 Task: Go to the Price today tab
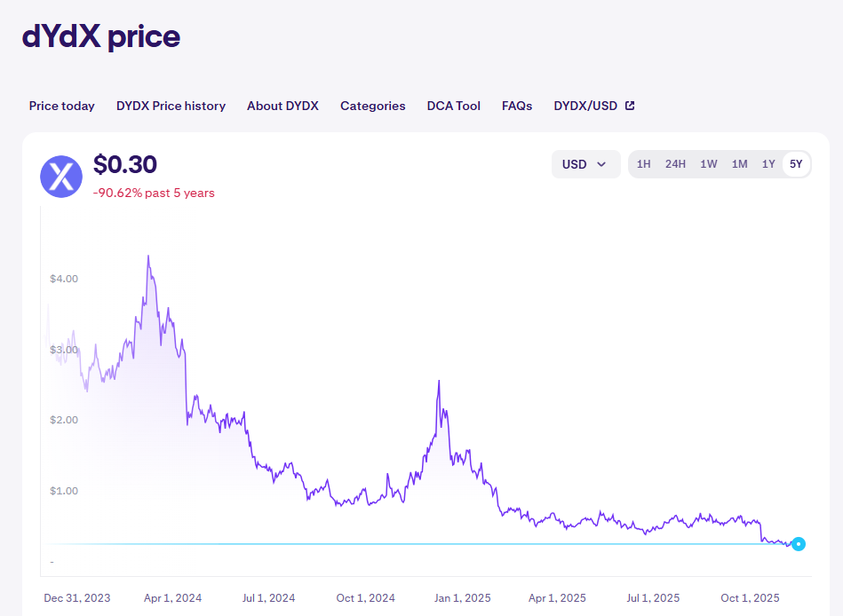[x=62, y=106]
